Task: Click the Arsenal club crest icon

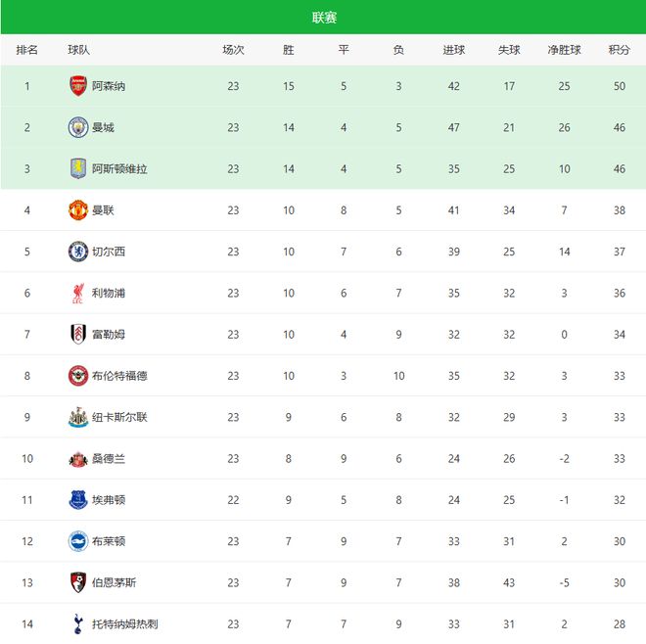Action: [x=77, y=86]
